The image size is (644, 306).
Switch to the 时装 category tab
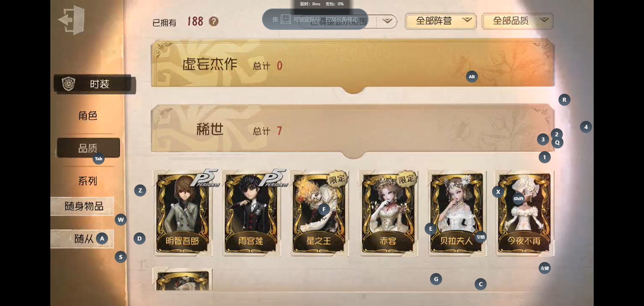click(x=95, y=84)
